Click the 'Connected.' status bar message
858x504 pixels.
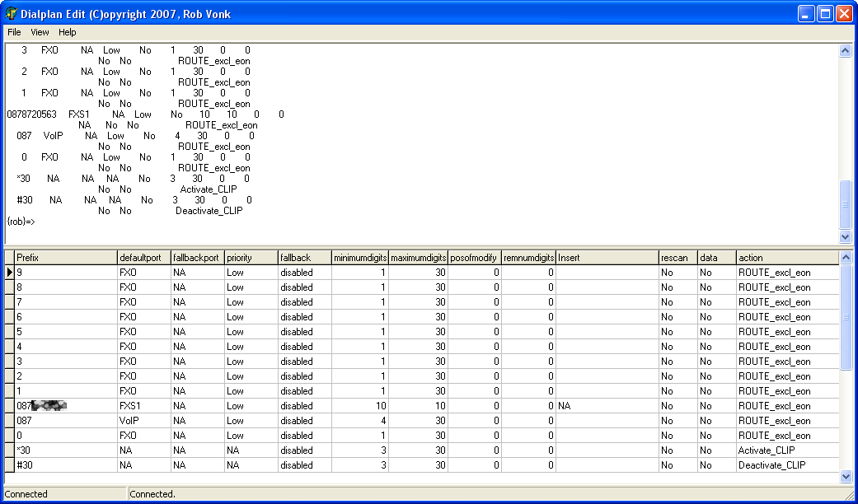[x=152, y=494]
